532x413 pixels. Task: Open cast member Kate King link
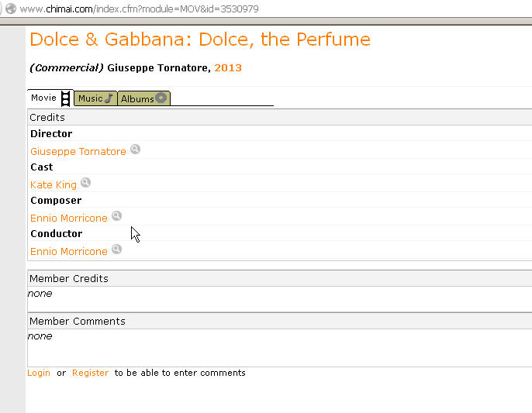[x=54, y=184]
